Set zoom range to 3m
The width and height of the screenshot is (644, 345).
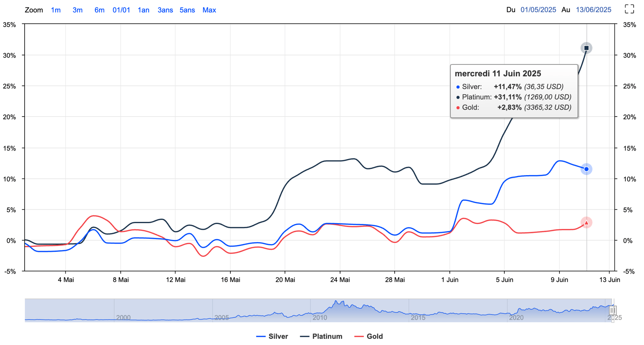pyautogui.click(x=77, y=10)
